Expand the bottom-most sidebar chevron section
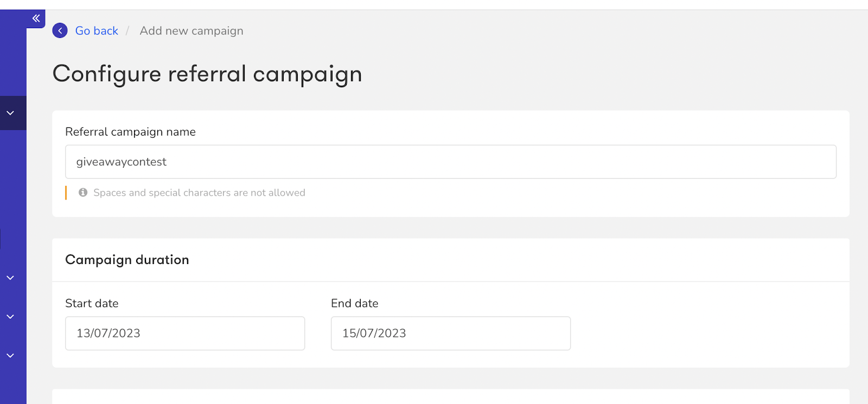The image size is (868, 404). (10, 356)
